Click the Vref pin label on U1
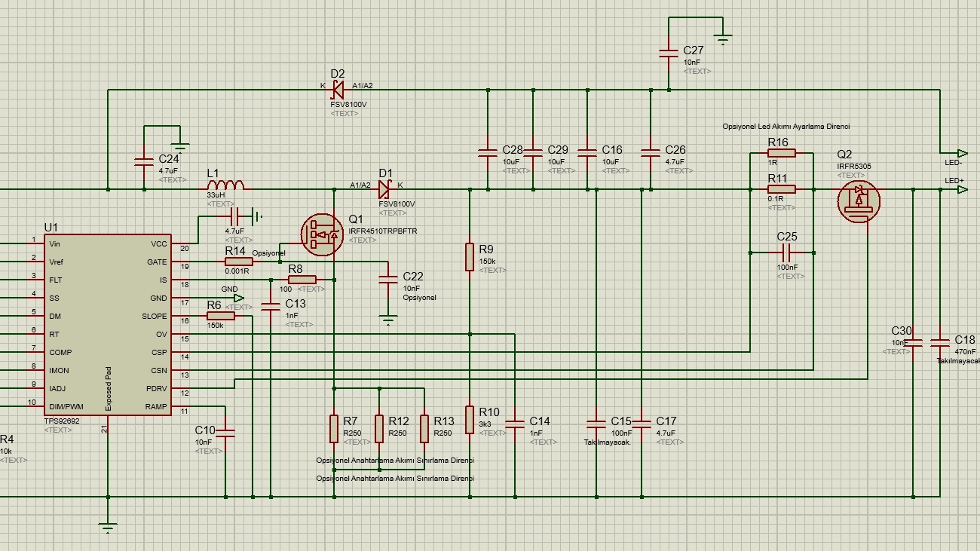The image size is (980, 551). pos(56,262)
